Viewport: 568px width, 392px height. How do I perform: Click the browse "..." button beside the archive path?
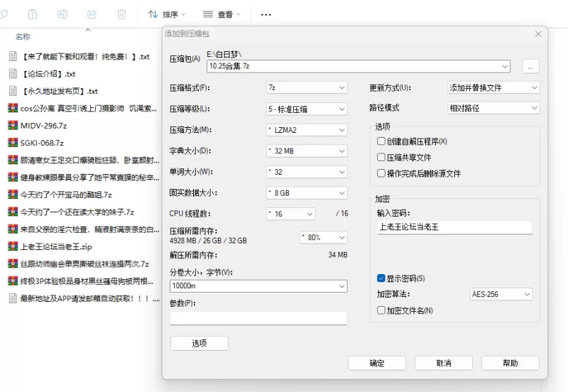click(531, 66)
